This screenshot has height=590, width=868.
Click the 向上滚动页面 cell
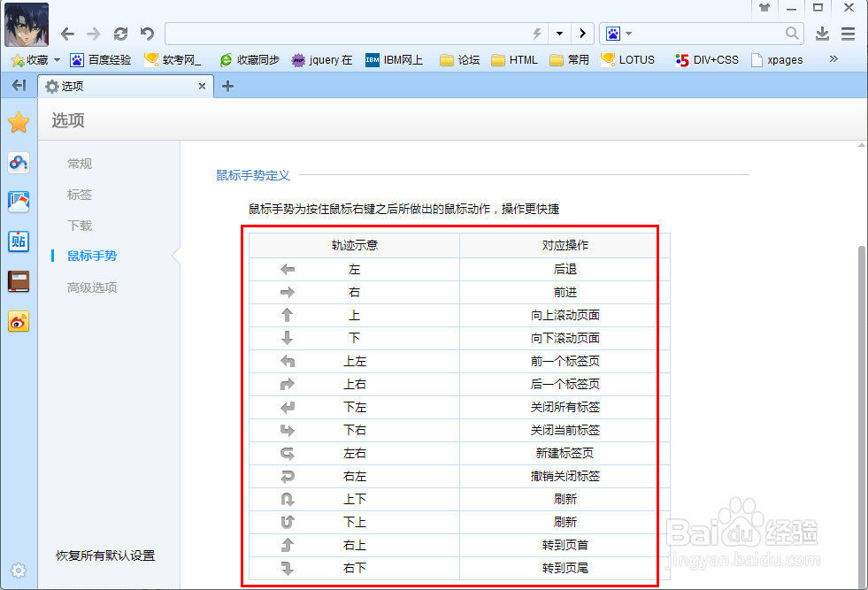[565, 316]
